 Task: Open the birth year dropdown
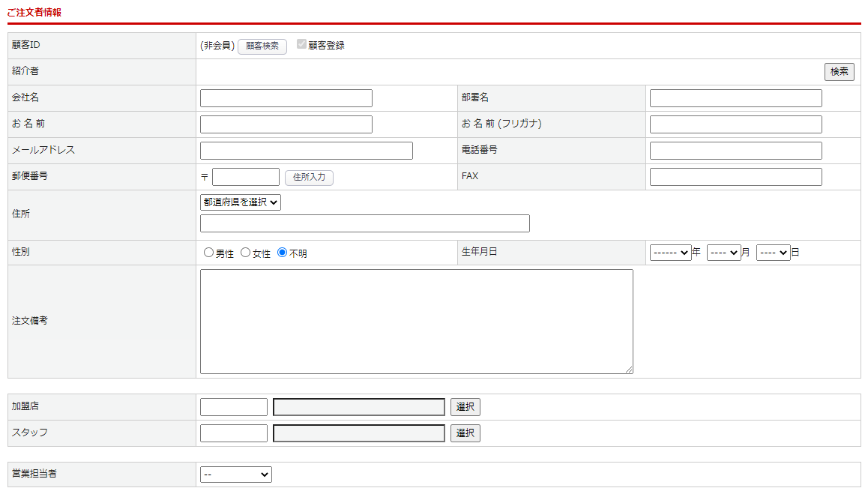(670, 253)
